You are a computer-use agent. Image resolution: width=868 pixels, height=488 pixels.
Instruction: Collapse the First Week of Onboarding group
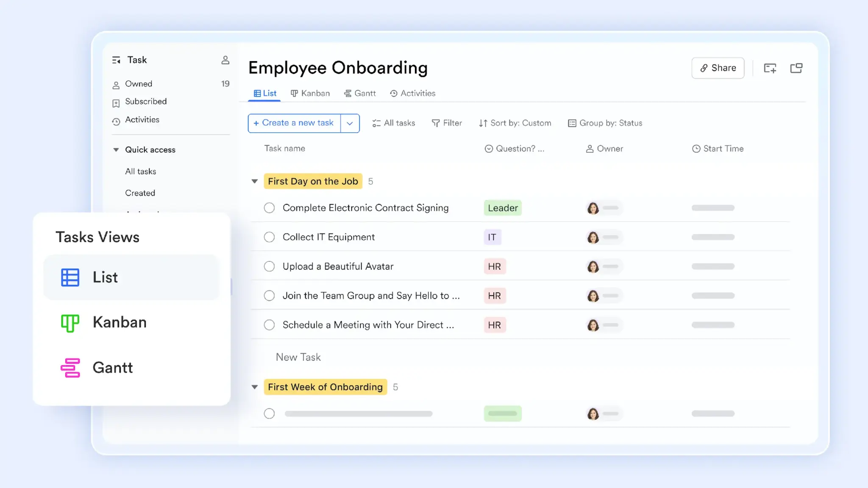(x=254, y=387)
